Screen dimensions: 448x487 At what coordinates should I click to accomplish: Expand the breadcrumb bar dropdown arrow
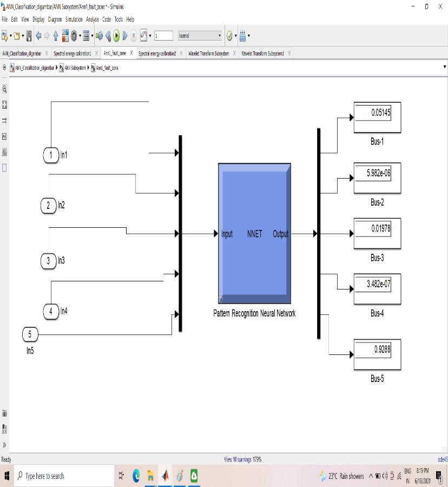pyautogui.click(x=445, y=67)
